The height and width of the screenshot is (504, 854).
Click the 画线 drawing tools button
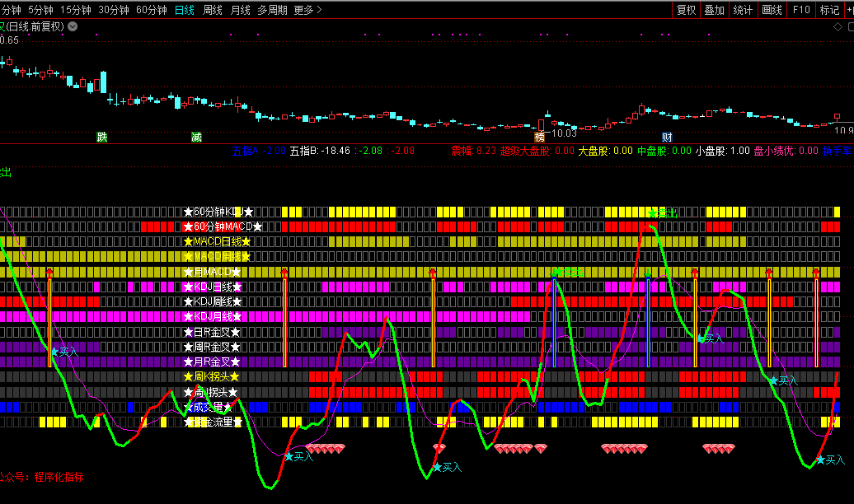772,10
